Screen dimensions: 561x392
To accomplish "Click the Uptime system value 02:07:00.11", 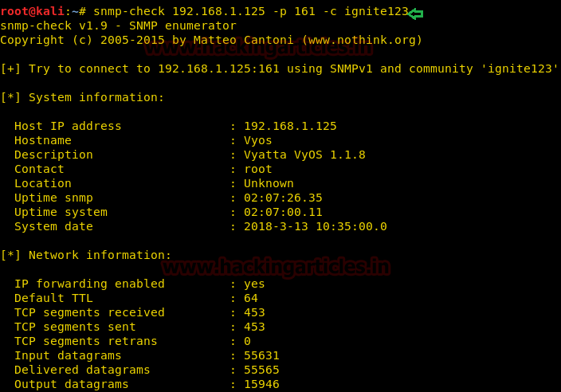I will coord(283,212).
